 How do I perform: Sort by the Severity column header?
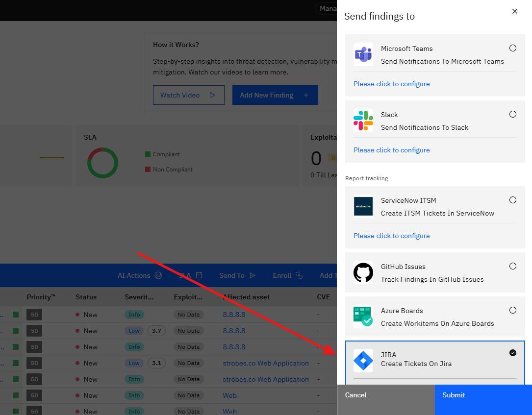point(139,297)
